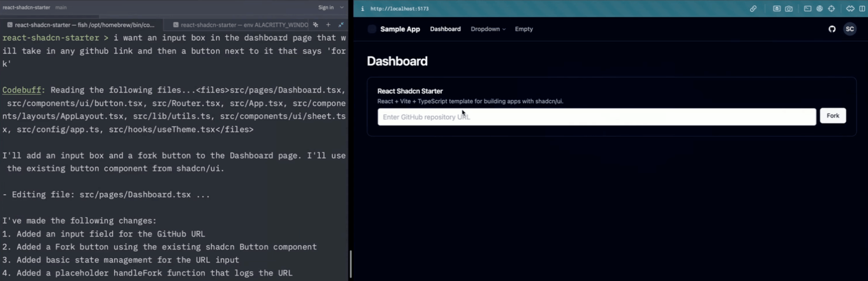Viewport: 868px width, 281px height.
Task: Open the browser console terminal icon
Action: click(808, 9)
